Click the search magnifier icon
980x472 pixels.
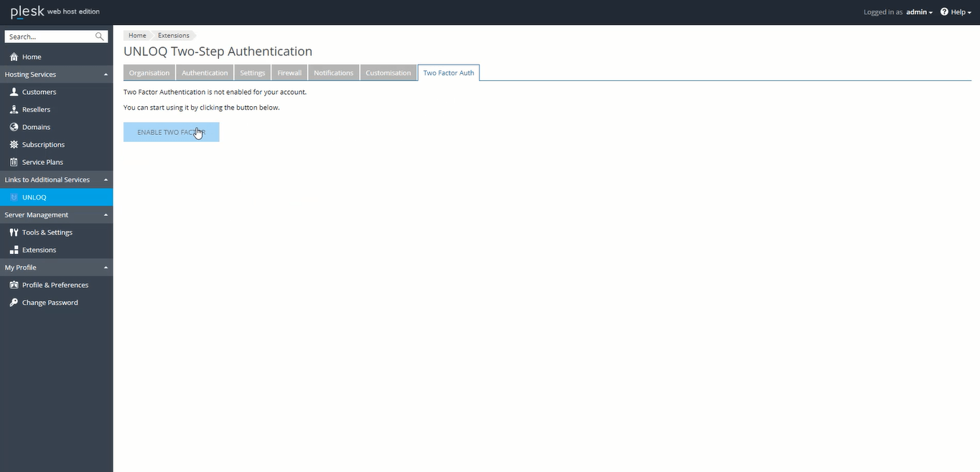[x=100, y=37]
